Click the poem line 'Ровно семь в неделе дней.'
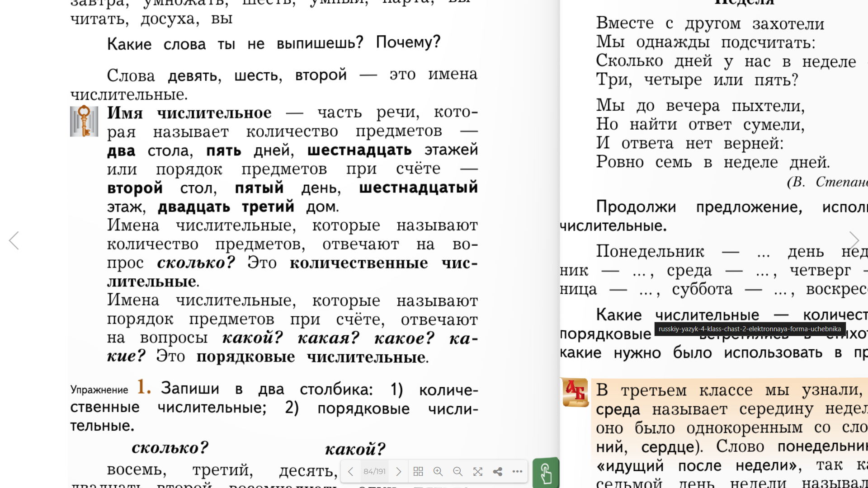This screenshot has height=488, width=868. point(713,162)
